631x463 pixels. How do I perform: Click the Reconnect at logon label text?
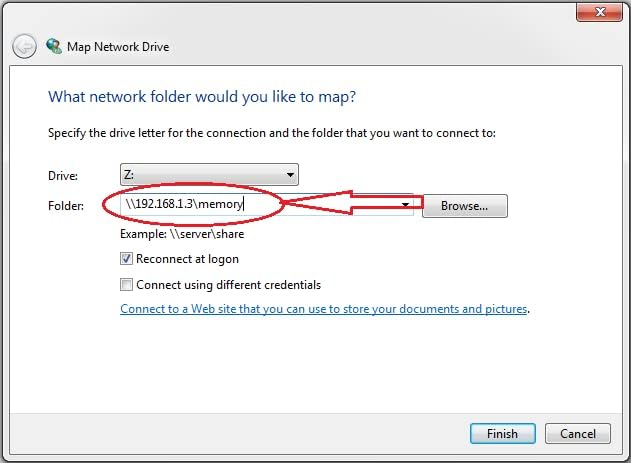pos(187,259)
